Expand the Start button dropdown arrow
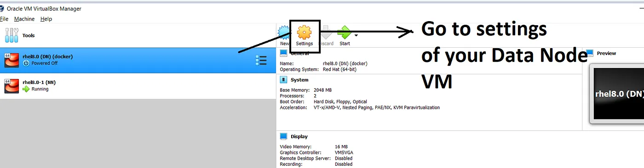The image size is (644, 168). coord(356,35)
